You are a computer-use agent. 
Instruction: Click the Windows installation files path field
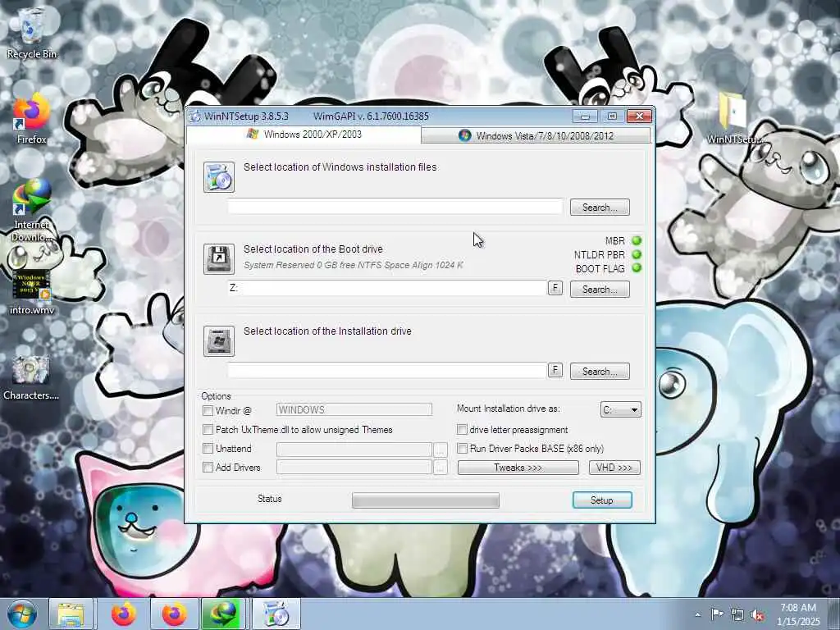395,207
